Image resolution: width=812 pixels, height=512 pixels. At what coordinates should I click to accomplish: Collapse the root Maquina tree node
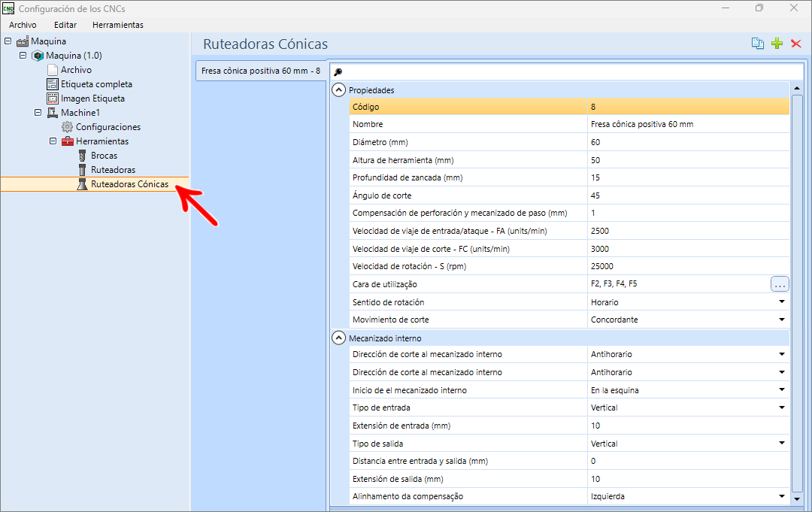[x=8, y=41]
